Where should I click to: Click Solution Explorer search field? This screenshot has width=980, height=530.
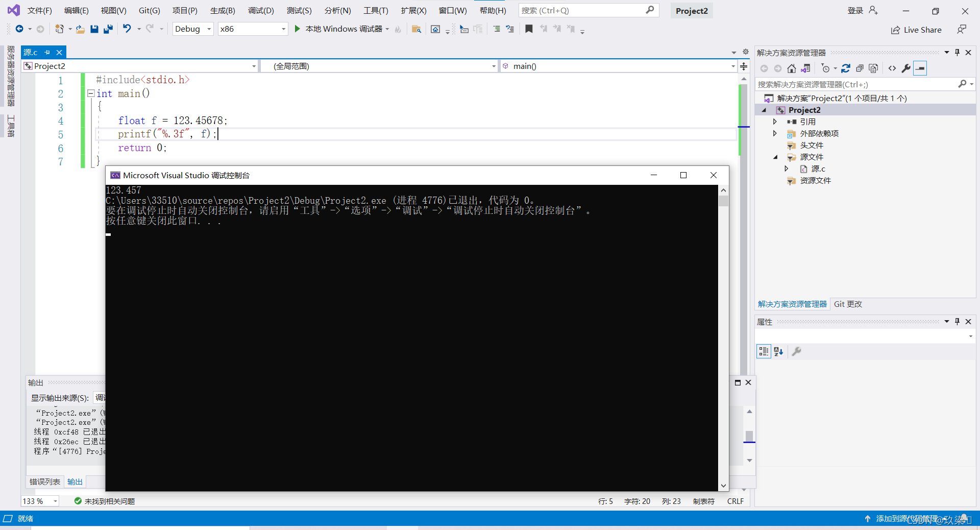(x=865, y=84)
